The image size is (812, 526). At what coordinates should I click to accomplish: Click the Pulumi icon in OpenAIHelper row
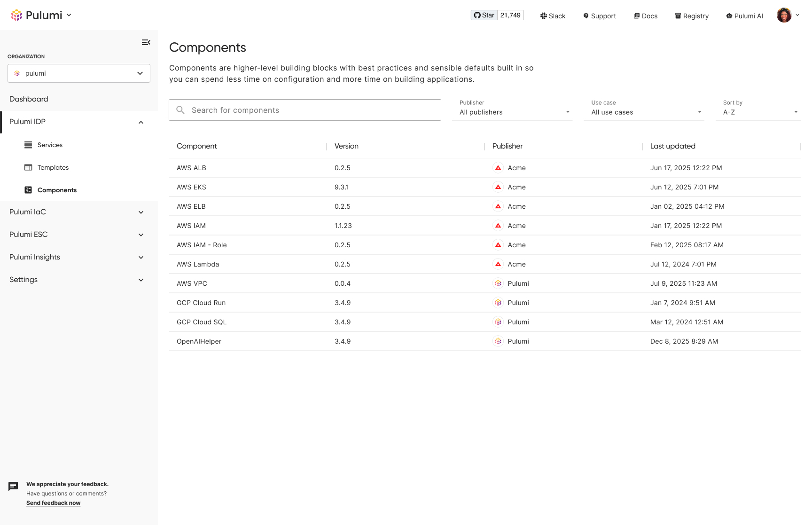tap(498, 341)
